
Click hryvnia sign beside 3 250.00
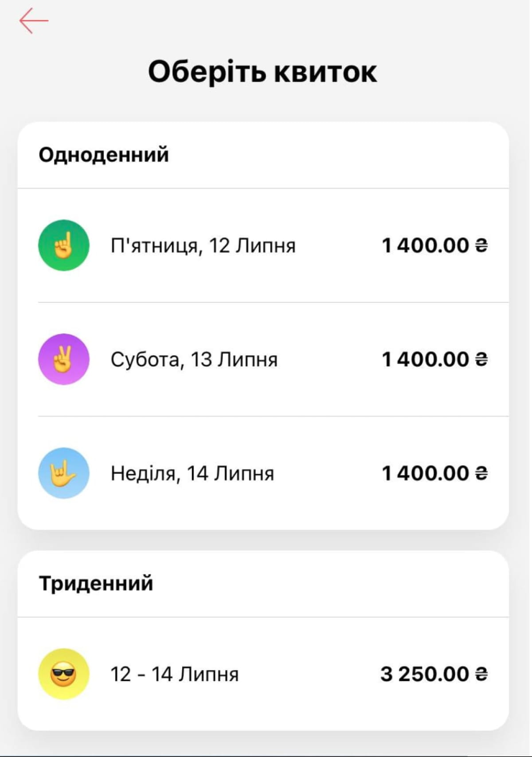[x=481, y=674]
